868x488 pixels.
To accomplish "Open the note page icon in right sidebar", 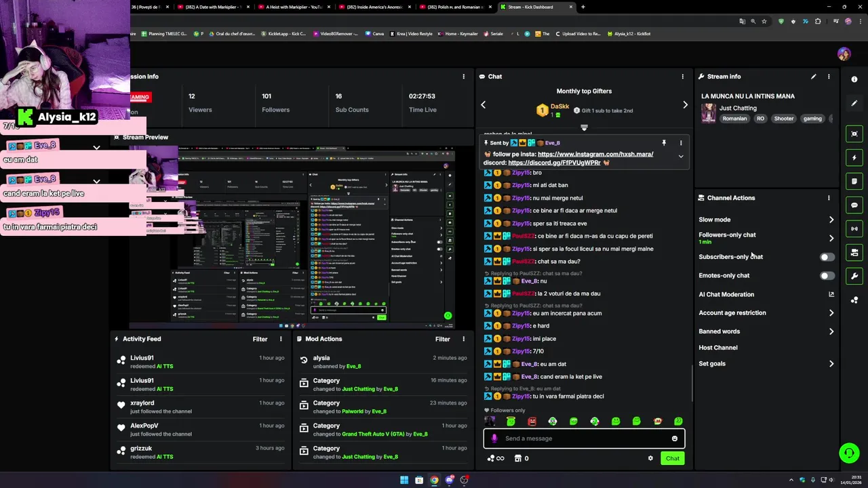I will (854, 181).
